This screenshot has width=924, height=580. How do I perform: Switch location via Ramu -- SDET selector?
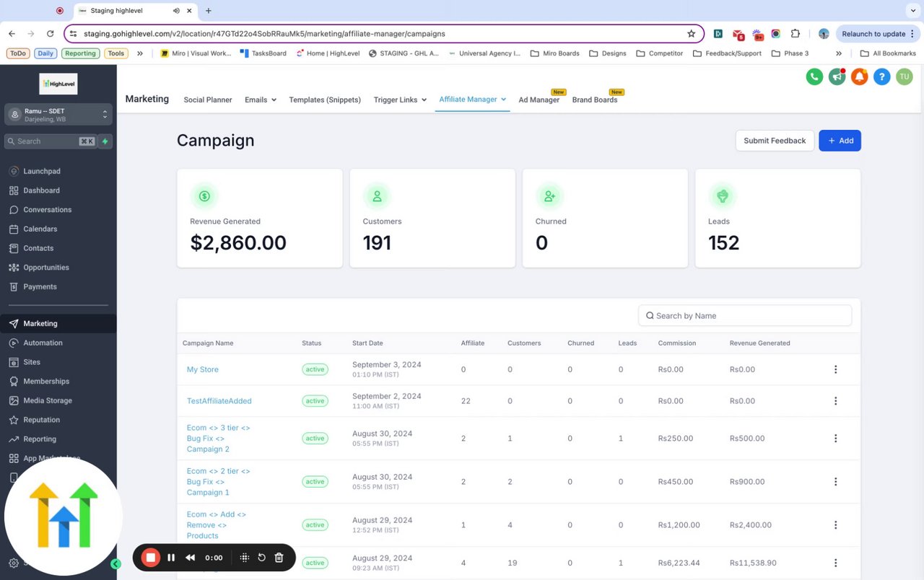pyautogui.click(x=58, y=115)
